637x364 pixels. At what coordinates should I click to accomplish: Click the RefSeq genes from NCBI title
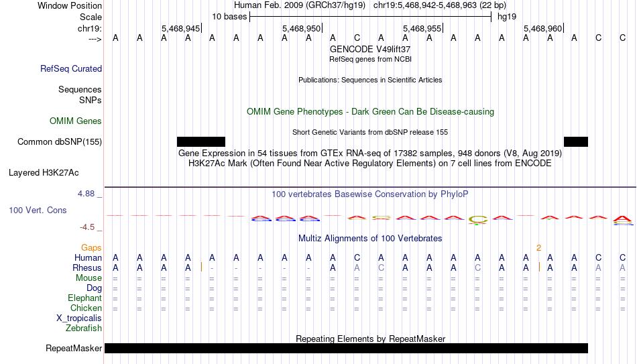pos(371,59)
